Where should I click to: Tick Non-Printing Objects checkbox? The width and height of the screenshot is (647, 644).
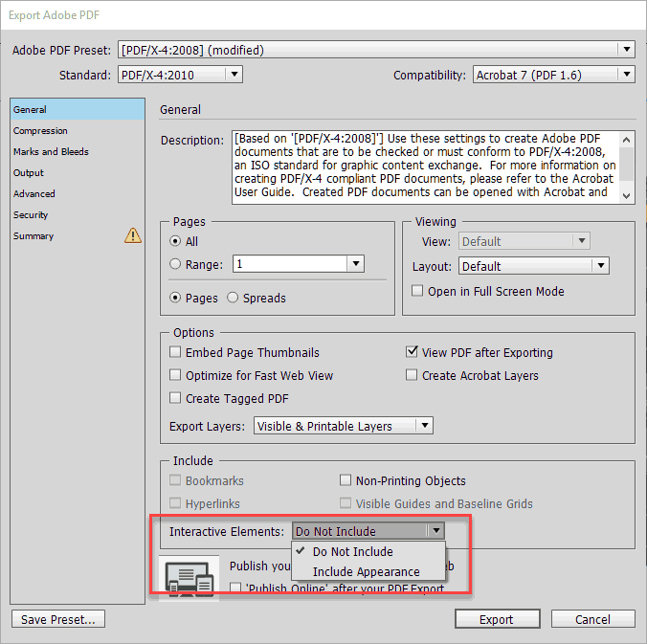click(346, 480)
